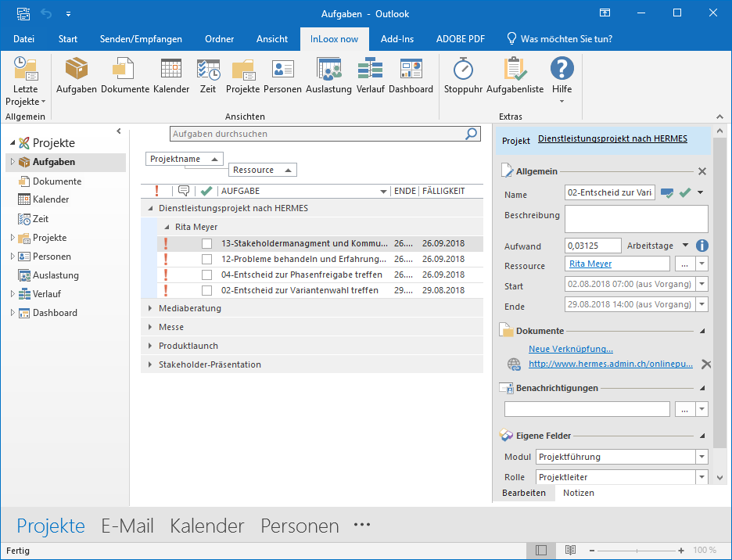The height and width of the screenshot is (560, 732).
Task: Mark task done using green check beside Name
Action: pos(685,192)
